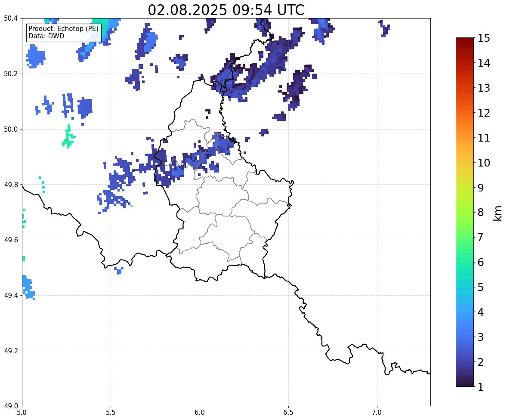Click the colorbar label '6'

[481, 262]
